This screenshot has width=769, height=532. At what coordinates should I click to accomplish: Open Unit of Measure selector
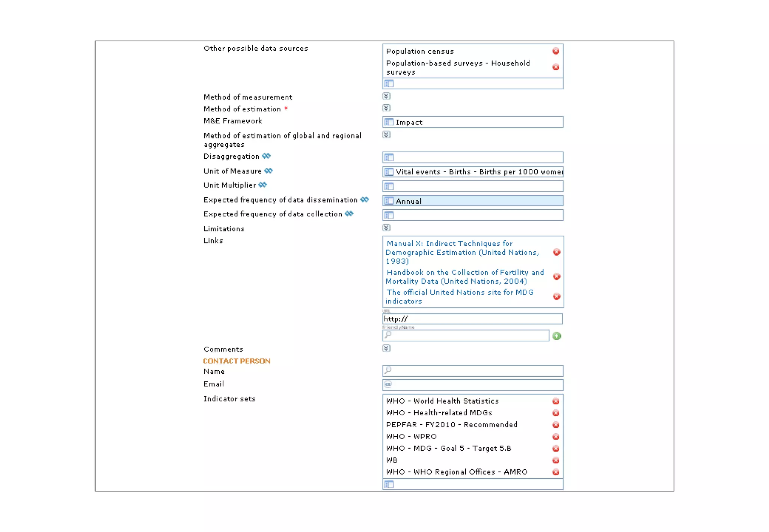[389, 172]
